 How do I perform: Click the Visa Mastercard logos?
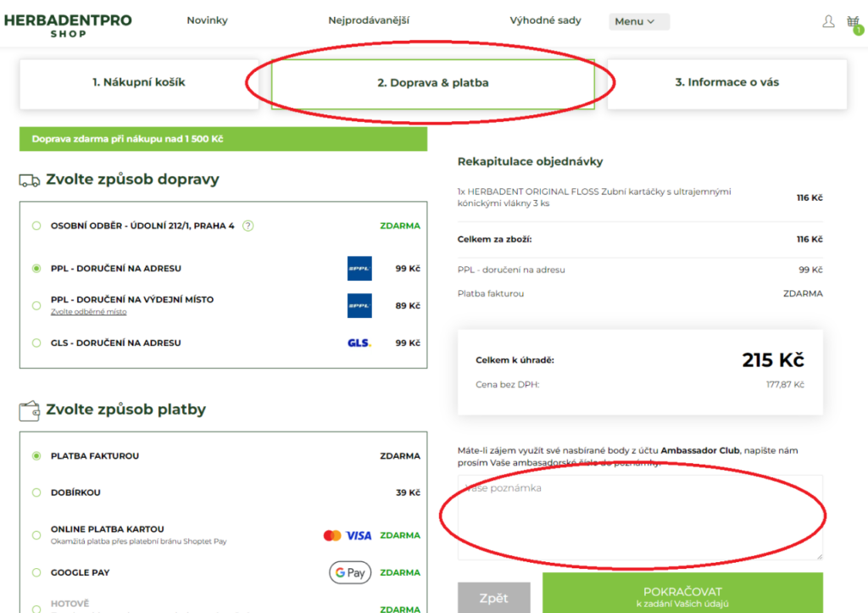click(348, 536)
